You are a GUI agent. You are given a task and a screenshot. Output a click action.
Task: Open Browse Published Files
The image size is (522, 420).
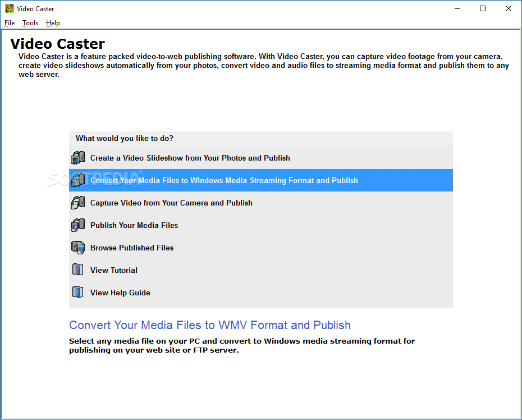click(x=260, y=248)
